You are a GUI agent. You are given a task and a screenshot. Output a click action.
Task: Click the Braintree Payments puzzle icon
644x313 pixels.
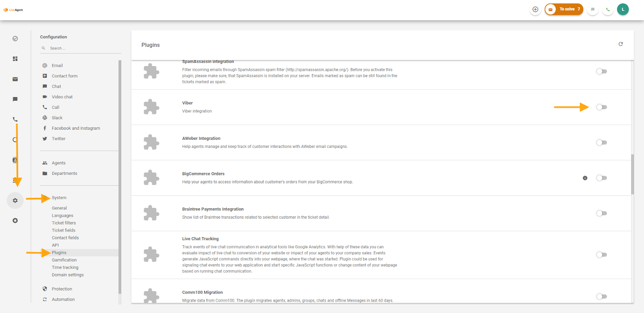pos(151,213)
